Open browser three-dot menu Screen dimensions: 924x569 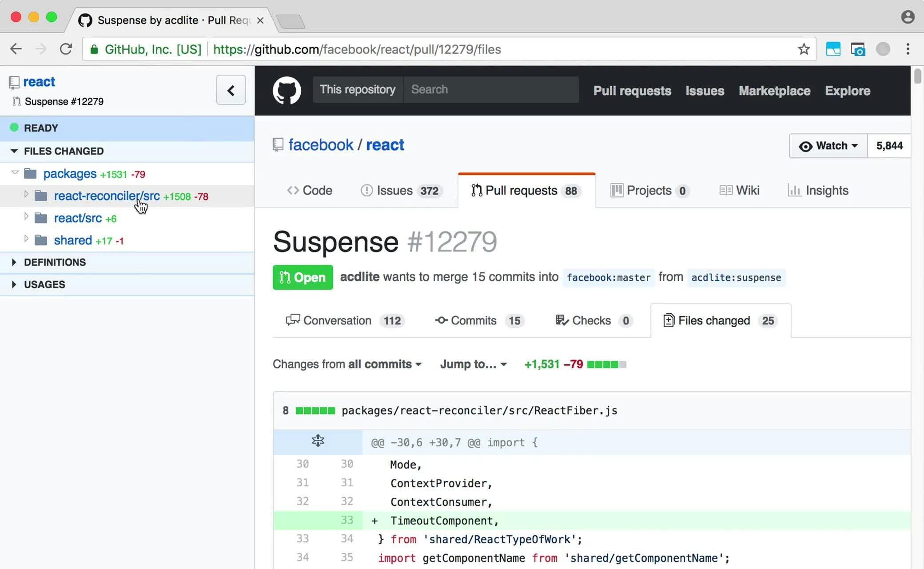click(x=908, y=49)
